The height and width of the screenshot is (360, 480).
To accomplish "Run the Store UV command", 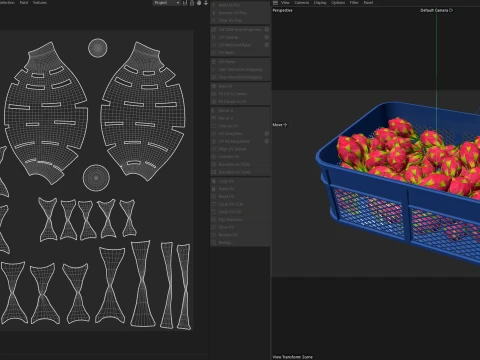I will coord(240,227).
